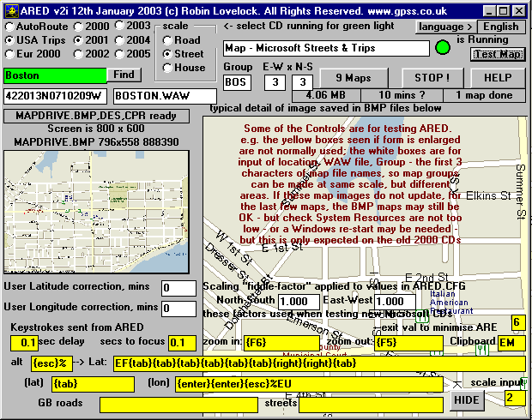Select the AutoRoute radio option
532x420 pixels.
(x=9, y=27)
